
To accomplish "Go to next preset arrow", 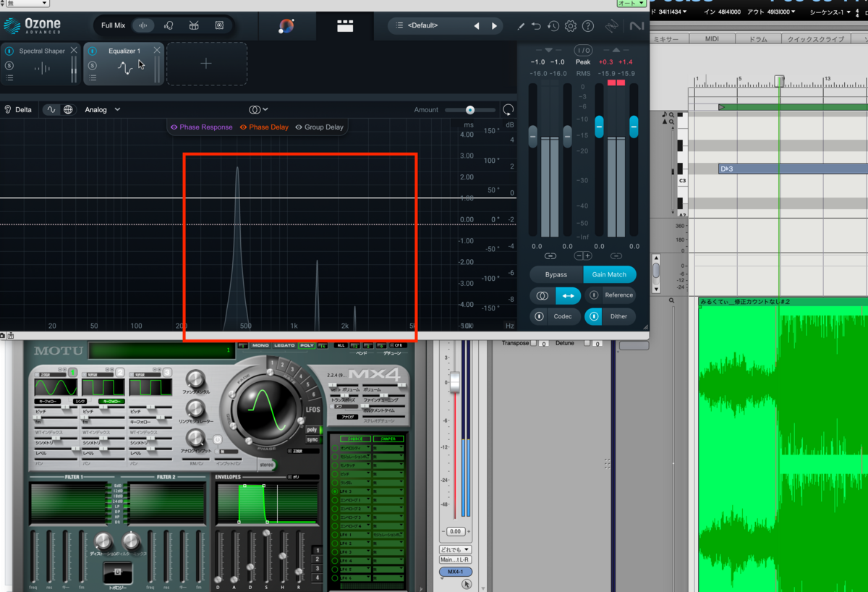I will pos(495,26).
